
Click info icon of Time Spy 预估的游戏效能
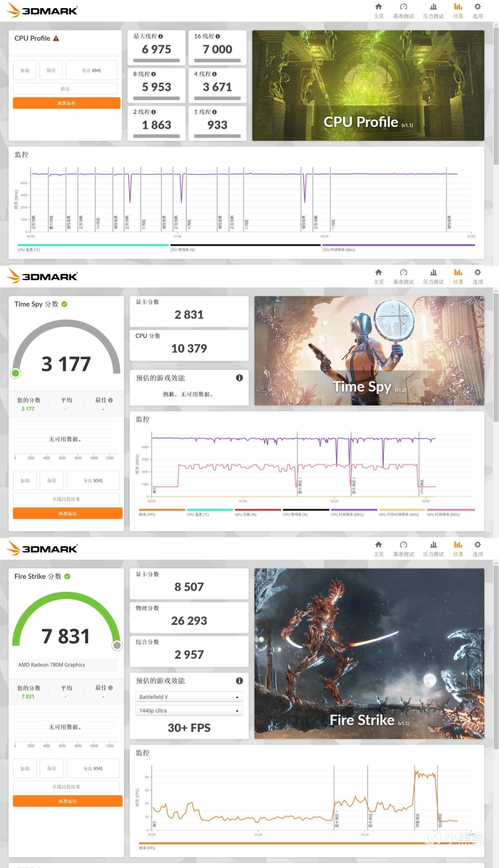coord(239,378)
